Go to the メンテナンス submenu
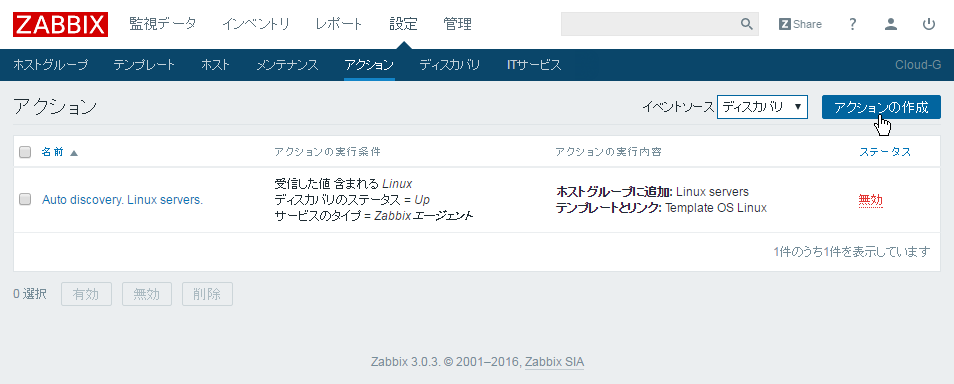Viewport: 954px width, 384px height. pos(287,65)
